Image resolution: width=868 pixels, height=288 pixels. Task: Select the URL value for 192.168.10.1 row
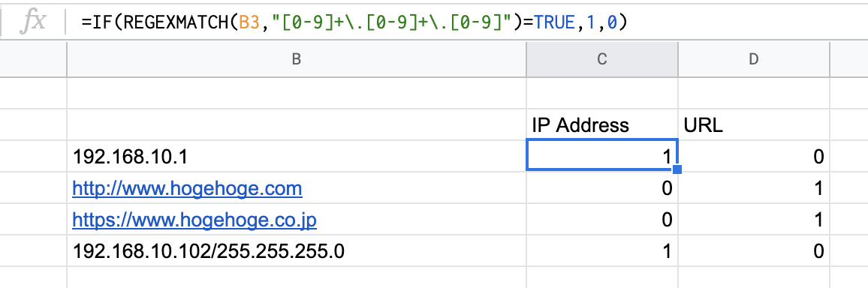tap(753, 157)
